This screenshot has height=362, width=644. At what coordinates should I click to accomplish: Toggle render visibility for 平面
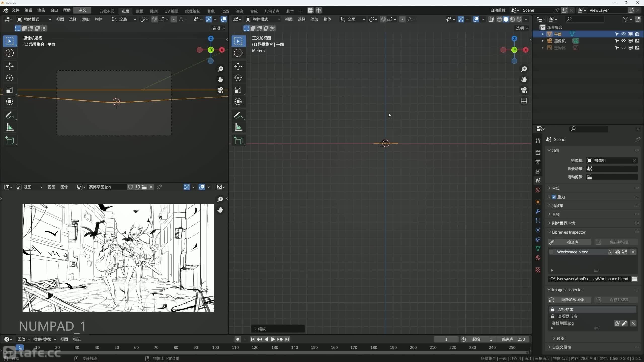tap(637, 34)
